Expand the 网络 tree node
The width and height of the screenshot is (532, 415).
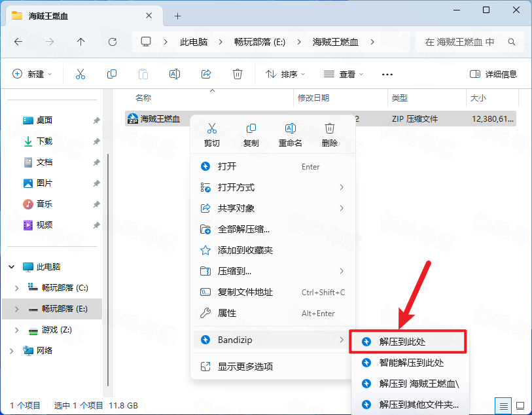tap(12, 351)
